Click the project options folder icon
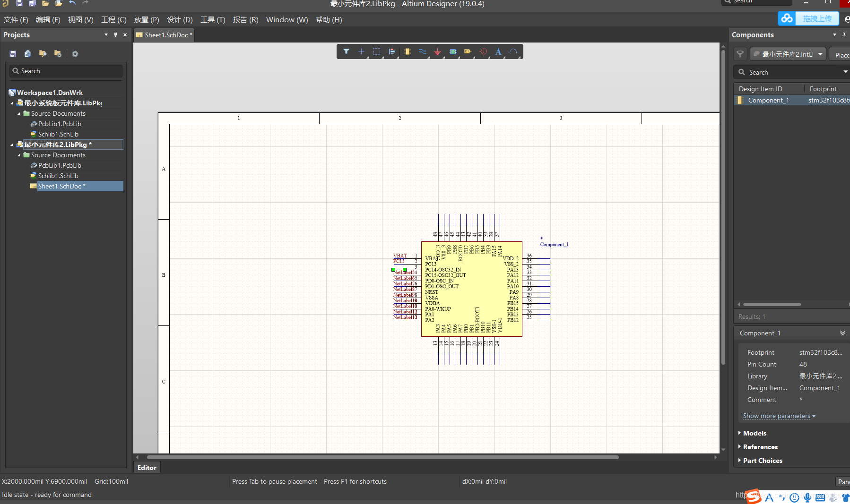The image size is (850, 504). [x=58, y=54]
